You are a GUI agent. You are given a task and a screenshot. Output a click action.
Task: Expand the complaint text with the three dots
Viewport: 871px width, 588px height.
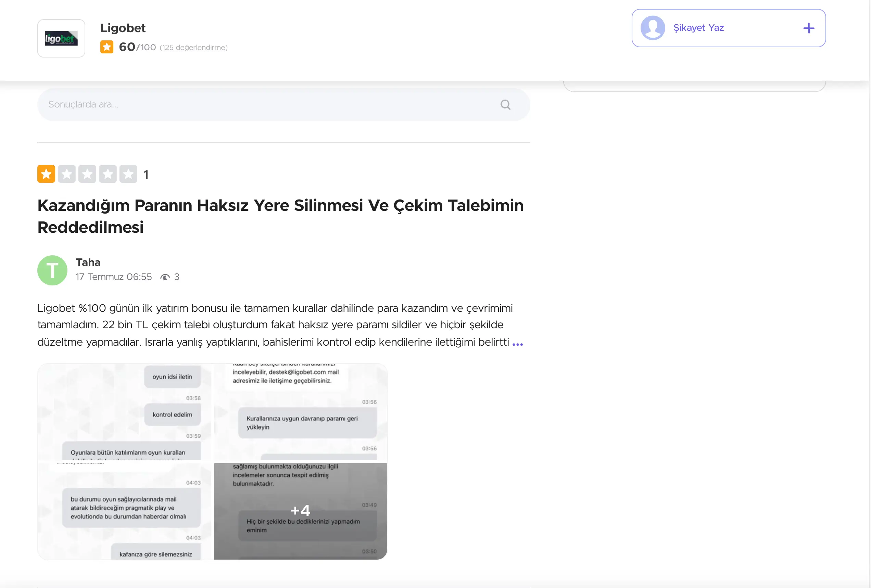point(518,344)
